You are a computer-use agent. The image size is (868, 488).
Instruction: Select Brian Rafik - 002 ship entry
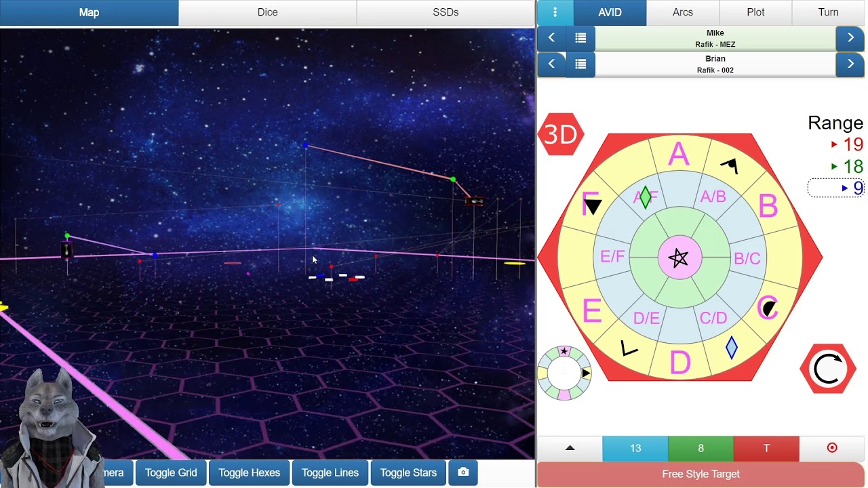[715, 64]
